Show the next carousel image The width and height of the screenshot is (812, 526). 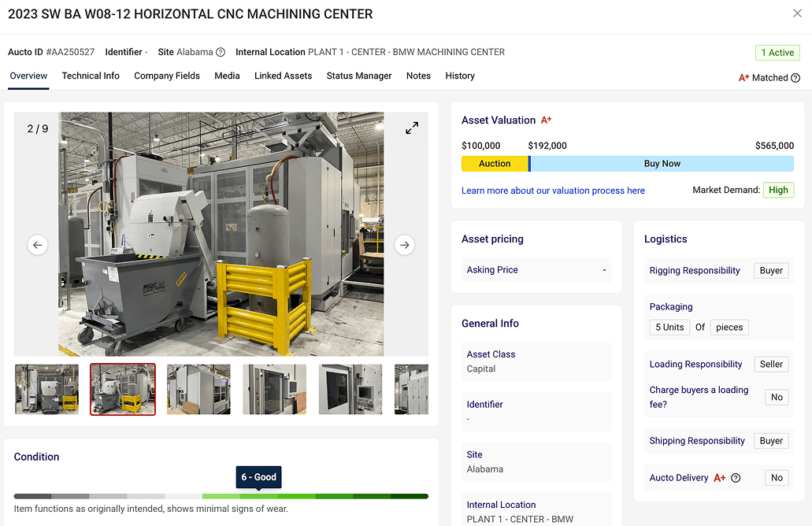[x=404, y=245]
